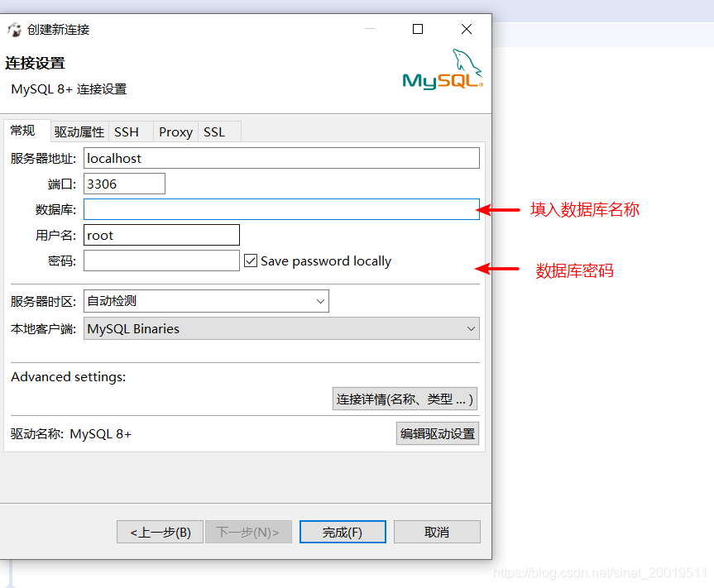This screenshot has height=588, width=714.
Task: Toggle the Save password locally checkbox
Action: 251,261
